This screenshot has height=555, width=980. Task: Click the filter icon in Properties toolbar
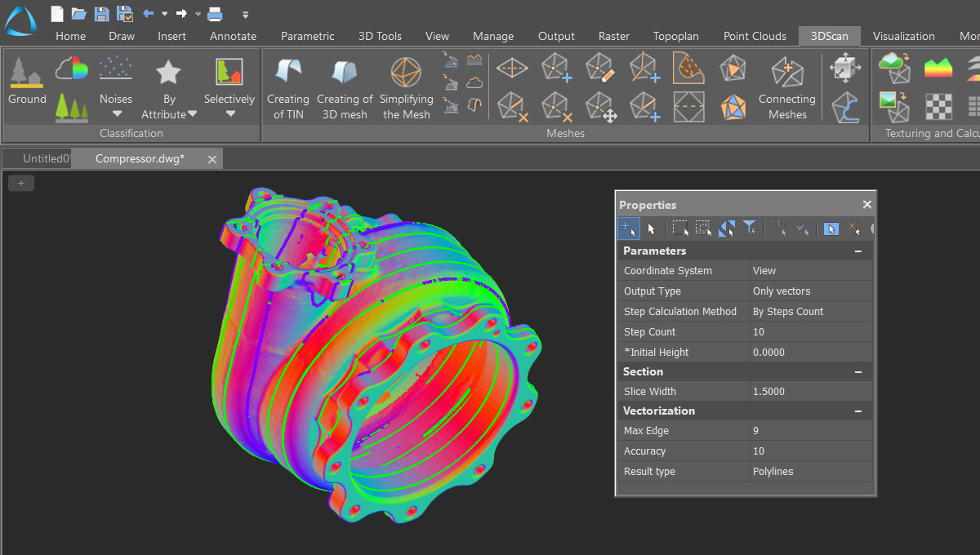coord(751,229)
